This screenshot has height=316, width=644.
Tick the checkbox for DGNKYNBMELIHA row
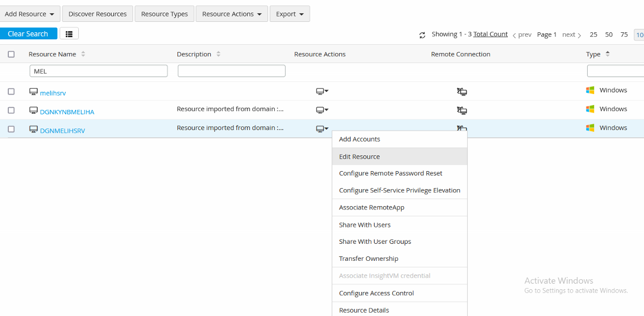[11, 110]
